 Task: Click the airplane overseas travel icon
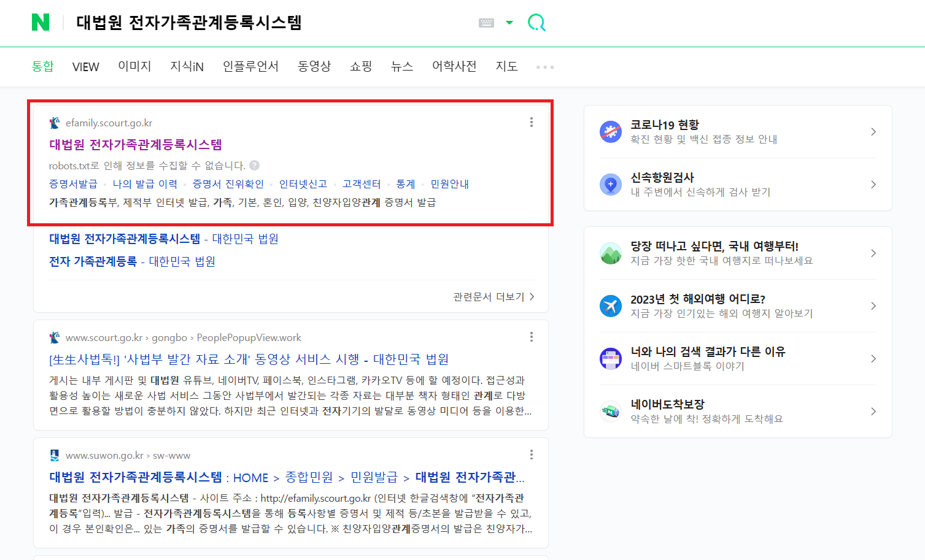pyautogui.click(x=610, y=306)
